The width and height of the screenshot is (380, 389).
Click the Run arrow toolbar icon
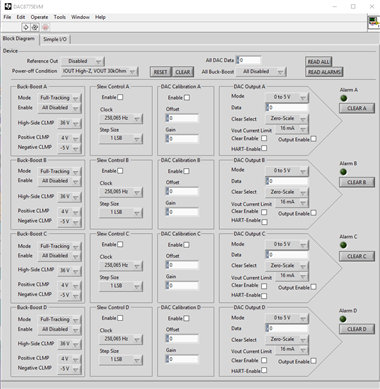click(26, 27)
